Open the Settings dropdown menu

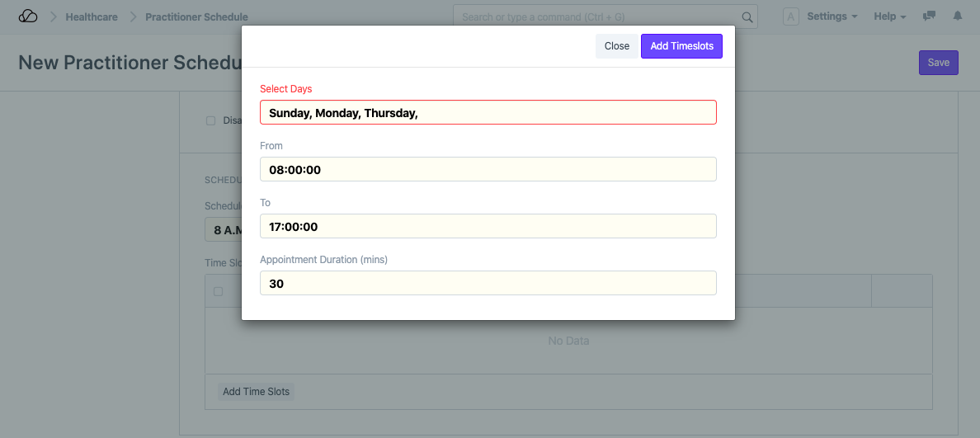tap(832, 16)
